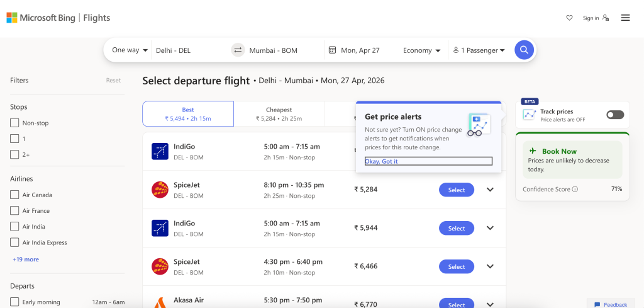Image resolution: width=644 pixels, height=308 pixels.
Task: Show +19 more airlines
Action: tap(26, 260)
